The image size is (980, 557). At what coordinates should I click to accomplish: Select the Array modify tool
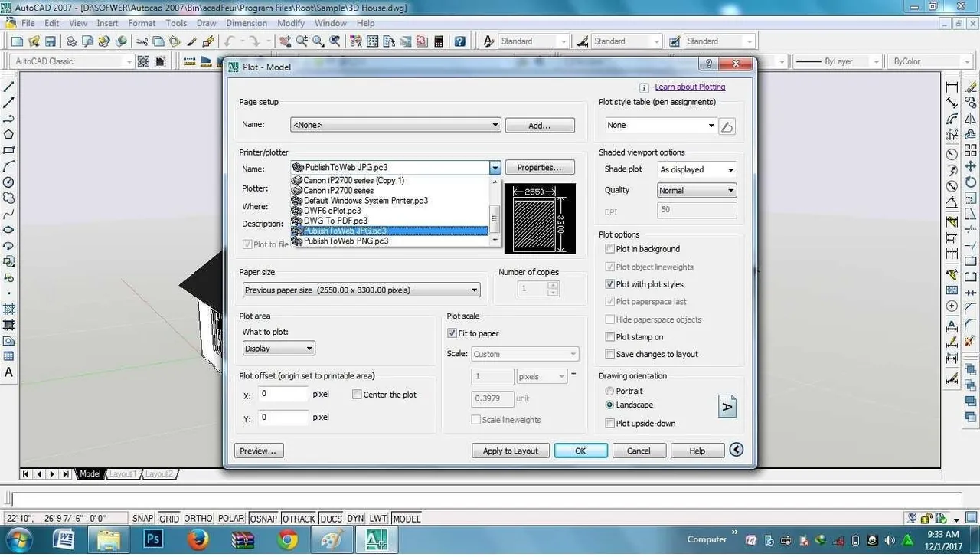(971, 150)
